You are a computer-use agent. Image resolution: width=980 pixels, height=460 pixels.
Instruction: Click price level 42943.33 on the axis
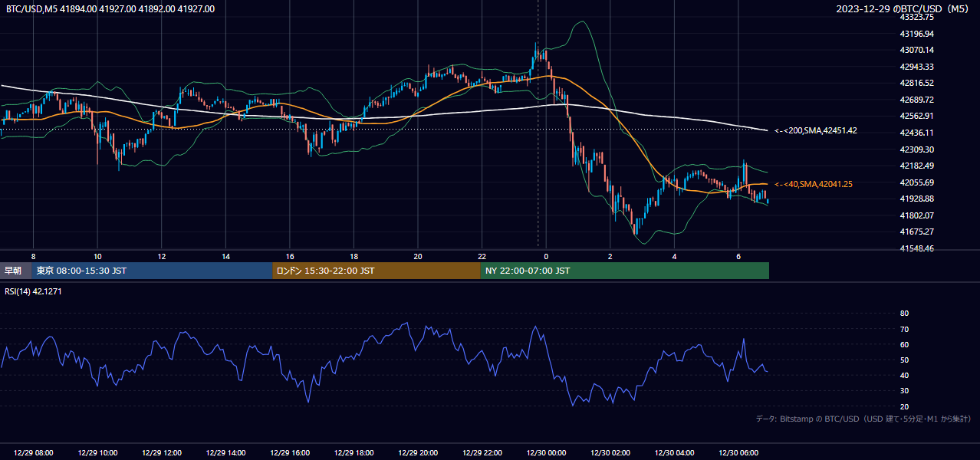[916, 67]
